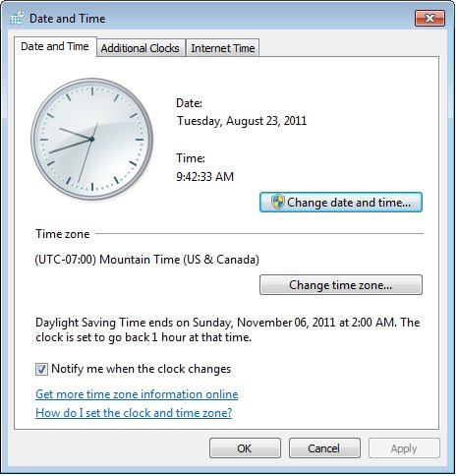Click the UAC shield icon on Change date button
458x476 pixels.
[x=278, y=203]
